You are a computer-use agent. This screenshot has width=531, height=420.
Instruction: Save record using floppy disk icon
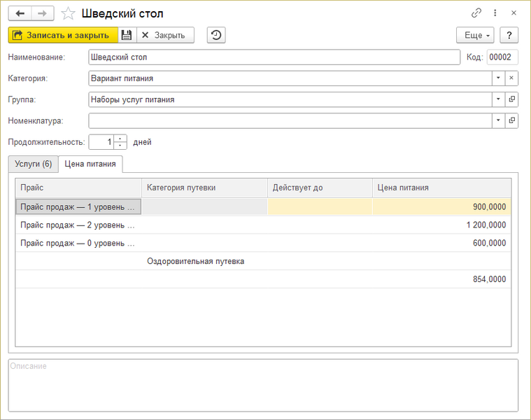click(x=126, y=35)
